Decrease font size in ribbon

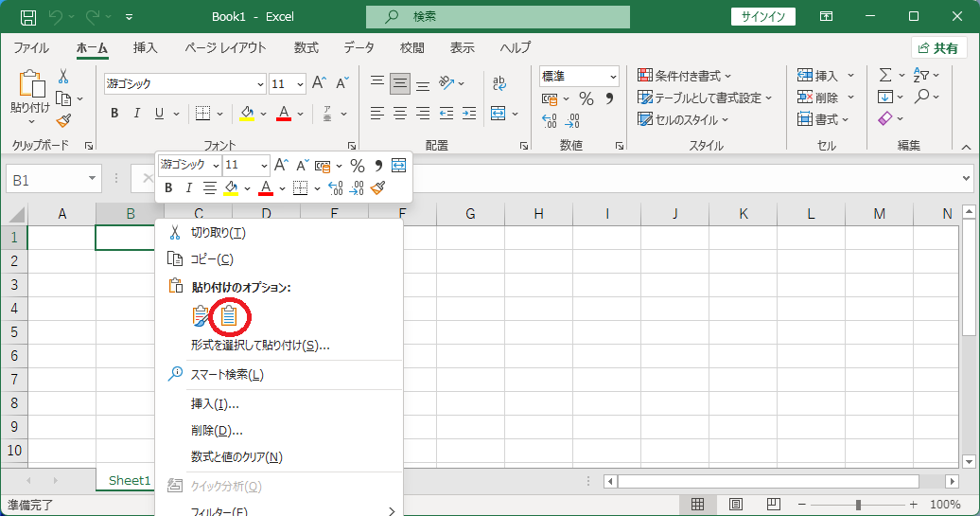341,83
